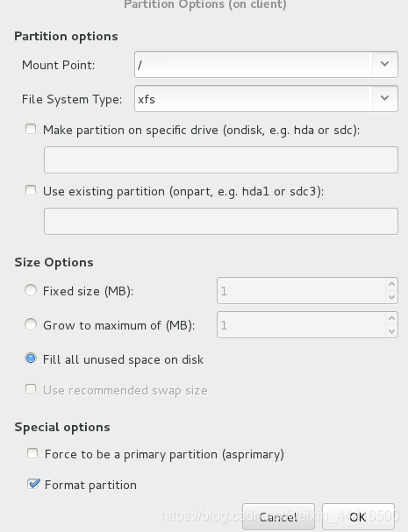Click inside the Mount Point text field
Screen dimensions: 408x532
253,65
